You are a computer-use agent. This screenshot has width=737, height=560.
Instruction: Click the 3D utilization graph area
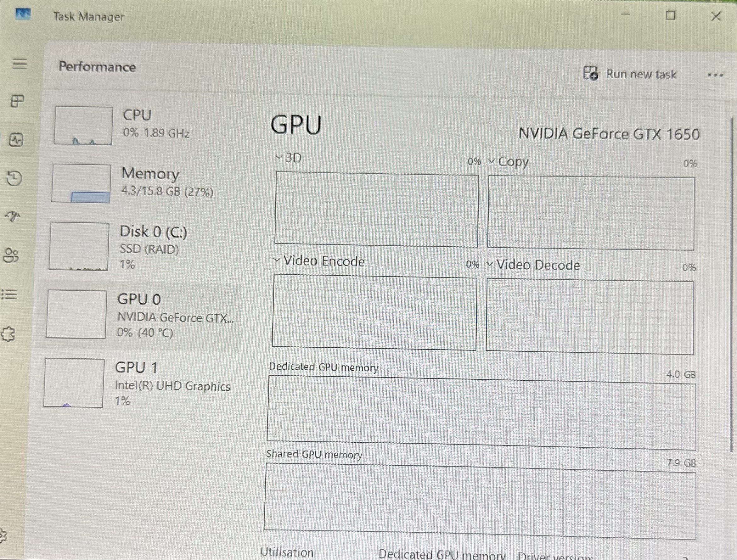377,209
